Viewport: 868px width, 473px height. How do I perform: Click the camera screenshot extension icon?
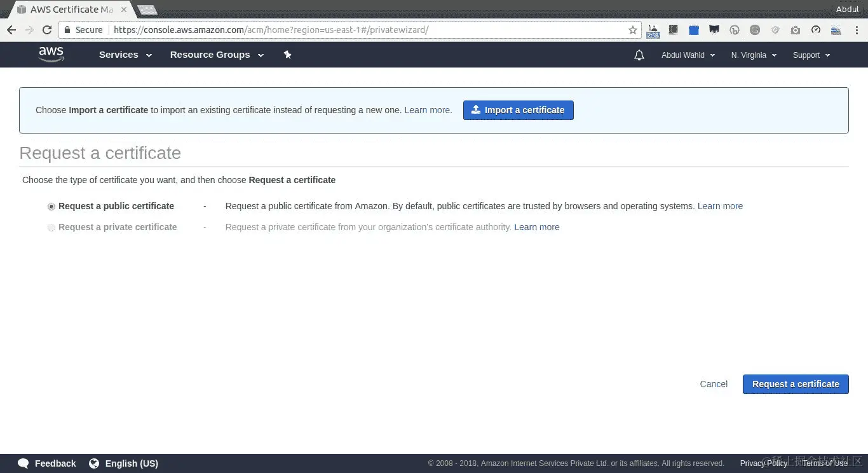click(796, 30)
